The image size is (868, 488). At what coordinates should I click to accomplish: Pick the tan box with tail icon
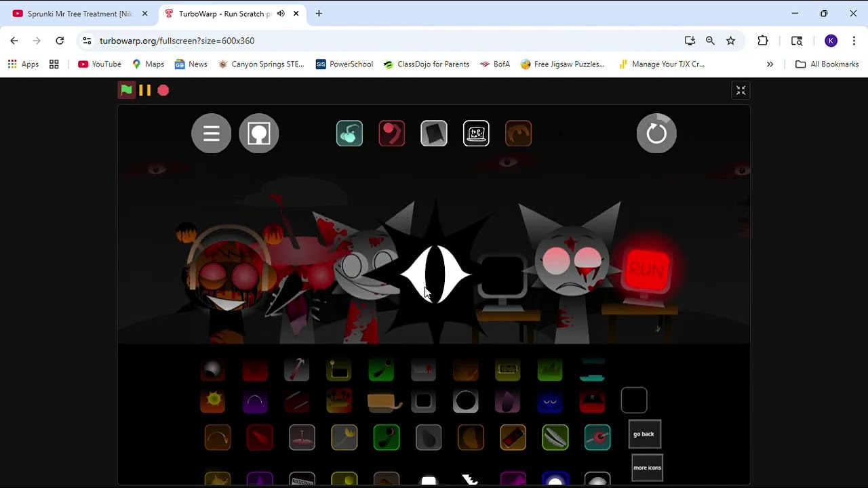[384, 401]
